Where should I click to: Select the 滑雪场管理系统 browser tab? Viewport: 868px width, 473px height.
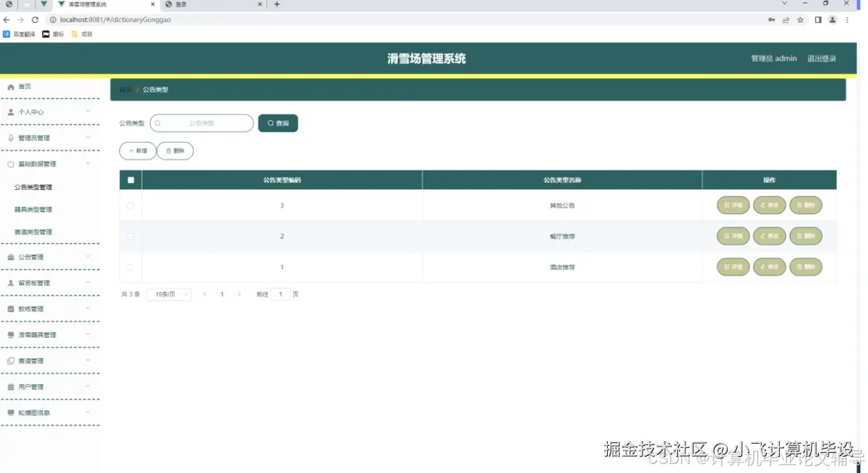[106, 4]
